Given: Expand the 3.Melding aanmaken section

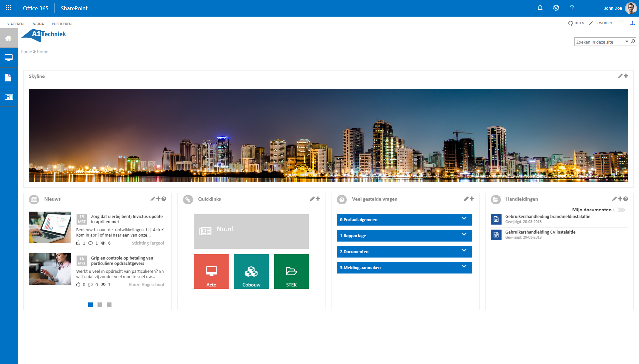Looking at the screenshot, I should point(404,268).
